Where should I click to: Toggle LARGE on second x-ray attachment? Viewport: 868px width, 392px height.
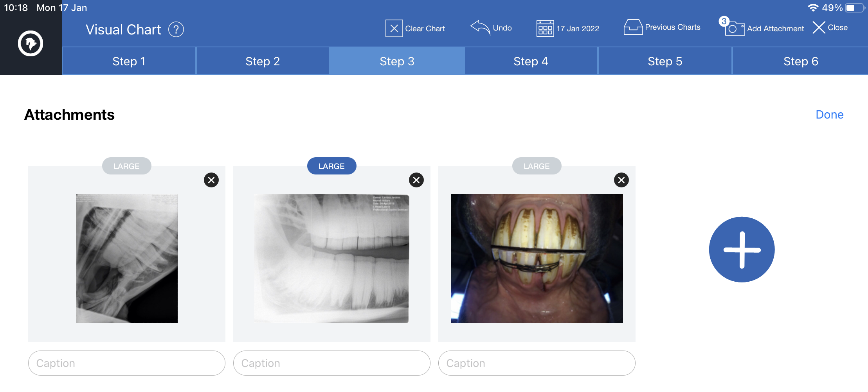click(x=331, y=166)
